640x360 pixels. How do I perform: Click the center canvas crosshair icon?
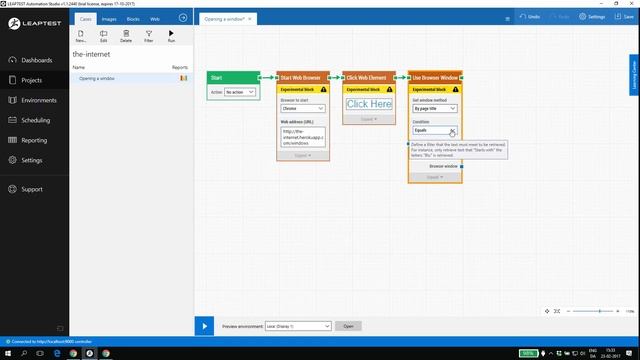click(547, 311)
